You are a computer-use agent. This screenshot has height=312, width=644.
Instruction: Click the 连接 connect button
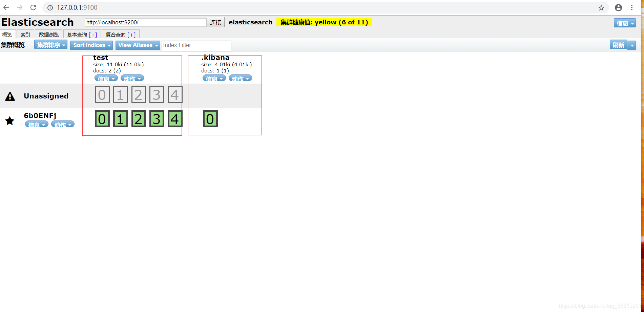(x=215, y=22)
